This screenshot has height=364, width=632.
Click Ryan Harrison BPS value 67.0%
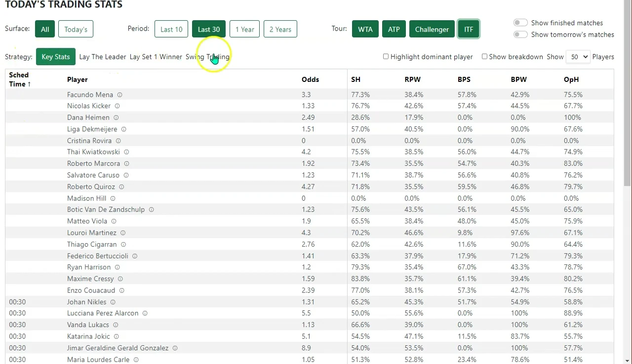pyautogui.click(x=467, y=267)
